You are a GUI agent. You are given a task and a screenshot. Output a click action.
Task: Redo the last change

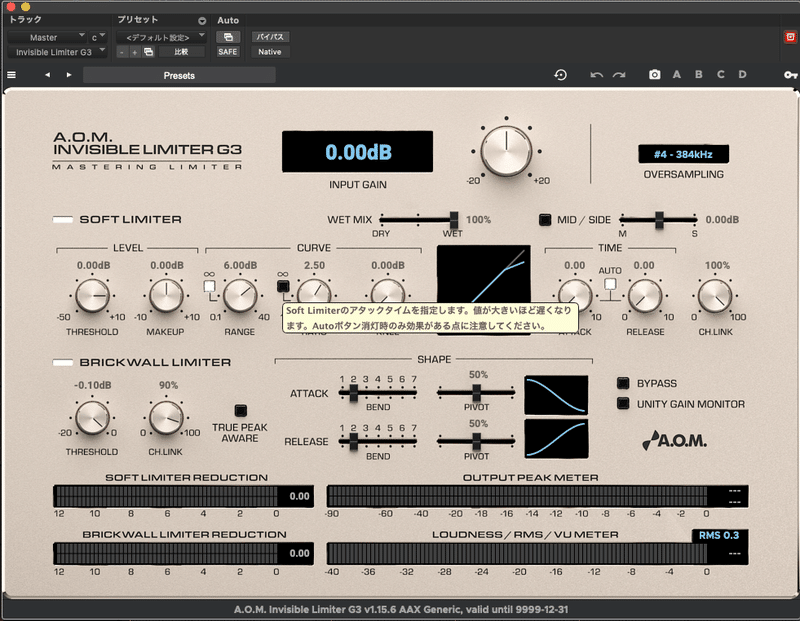[x=619, y=75]
